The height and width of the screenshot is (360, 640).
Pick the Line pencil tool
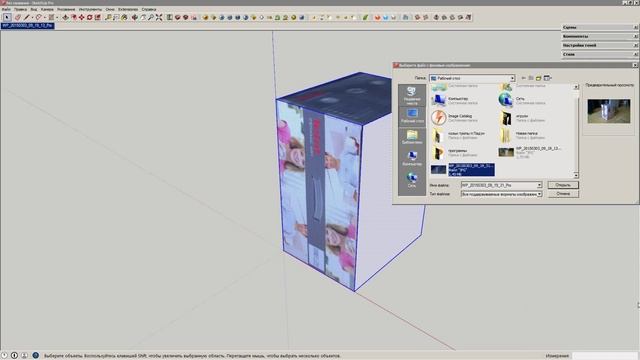point(27,17)
